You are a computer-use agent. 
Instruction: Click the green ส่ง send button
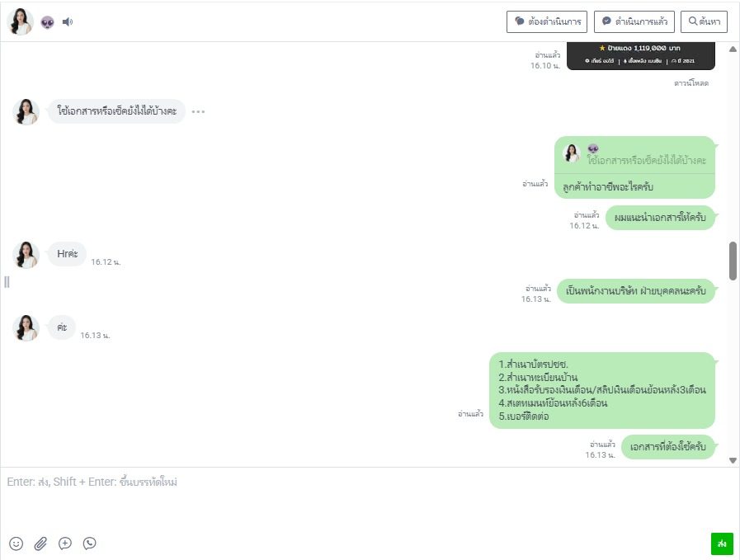(722, 544)
